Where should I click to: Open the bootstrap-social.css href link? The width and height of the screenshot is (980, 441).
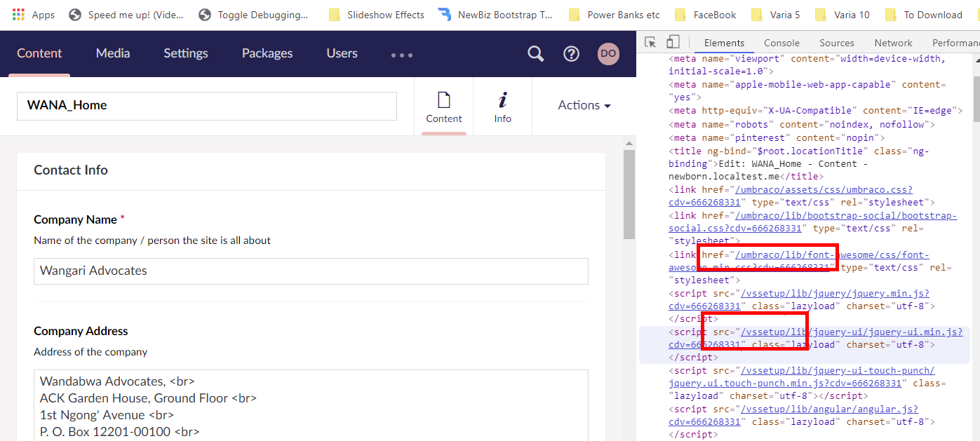point(812,222)
